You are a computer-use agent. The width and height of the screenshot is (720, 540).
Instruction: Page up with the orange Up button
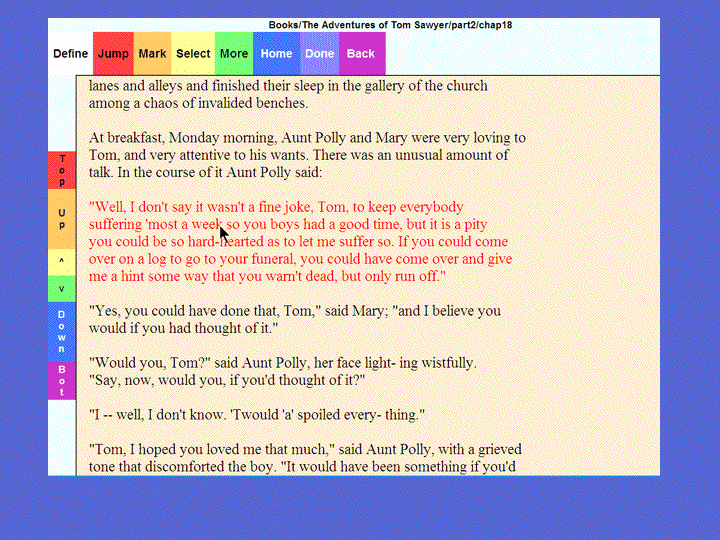click(x=62, y=219)
